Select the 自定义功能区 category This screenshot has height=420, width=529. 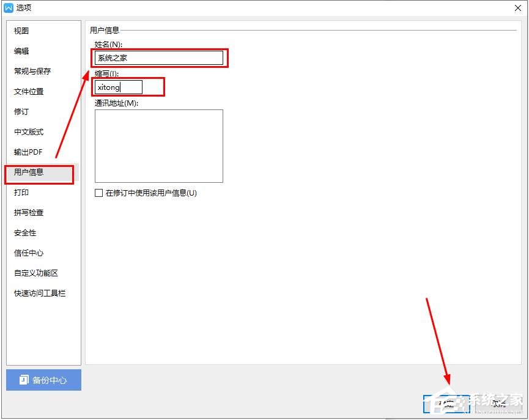[x=33, y=273]
